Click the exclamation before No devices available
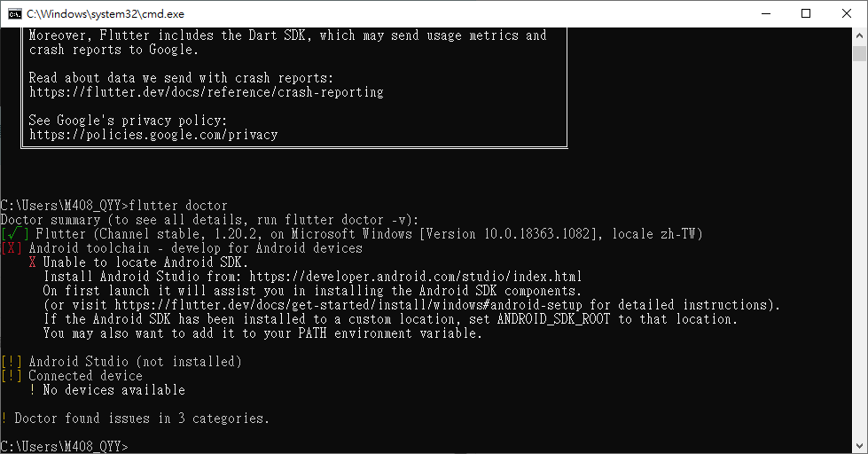The image size is (868, 454). pos(33,390)
